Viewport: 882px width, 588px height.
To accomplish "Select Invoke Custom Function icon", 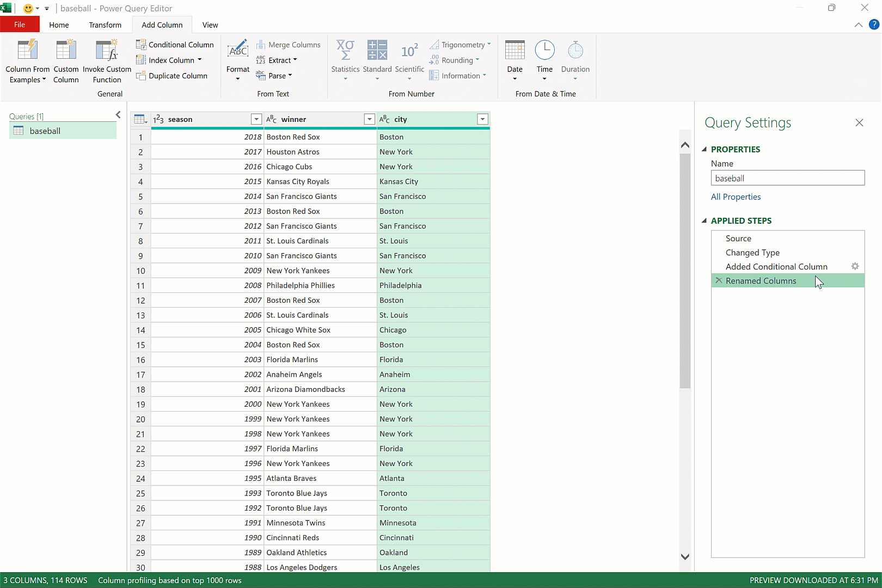I will click(x=107, y=51).
